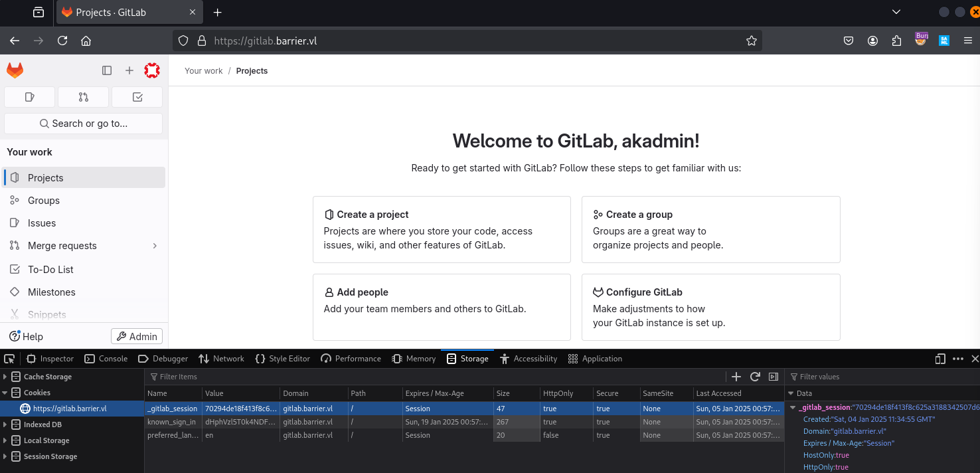980x473 pixels.
Task: Click the Search or go to field
Action: pos(84,124)
